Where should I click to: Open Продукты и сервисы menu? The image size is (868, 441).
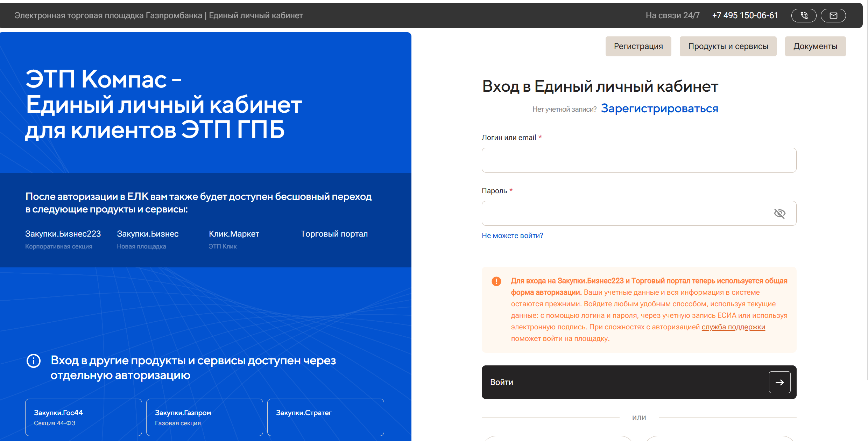(x=728, y=46)
